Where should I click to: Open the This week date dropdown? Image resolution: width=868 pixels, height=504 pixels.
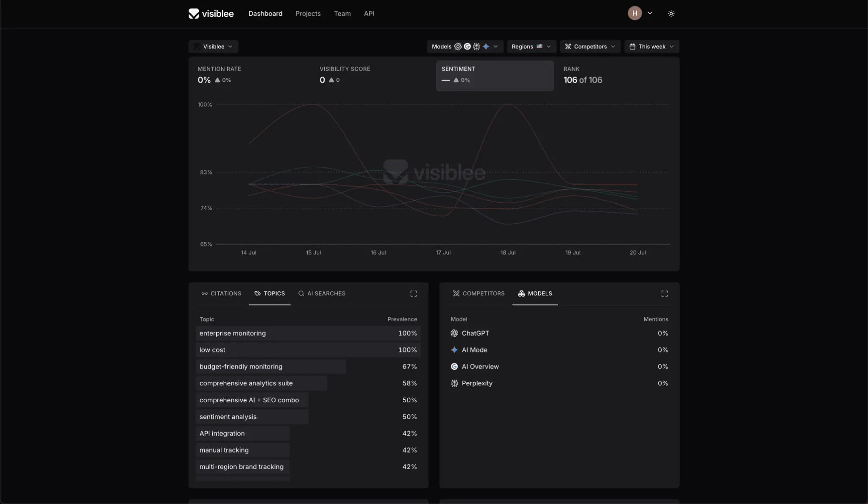point(651,47)
